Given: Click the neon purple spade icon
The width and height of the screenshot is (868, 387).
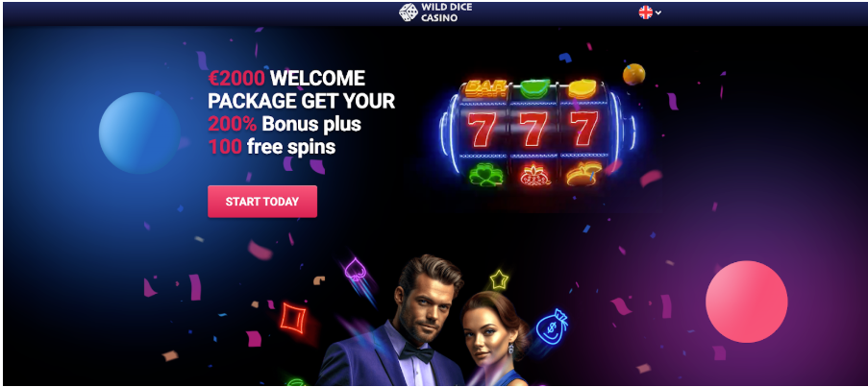Looking at the screenshot, I should [x=355, y=269].
